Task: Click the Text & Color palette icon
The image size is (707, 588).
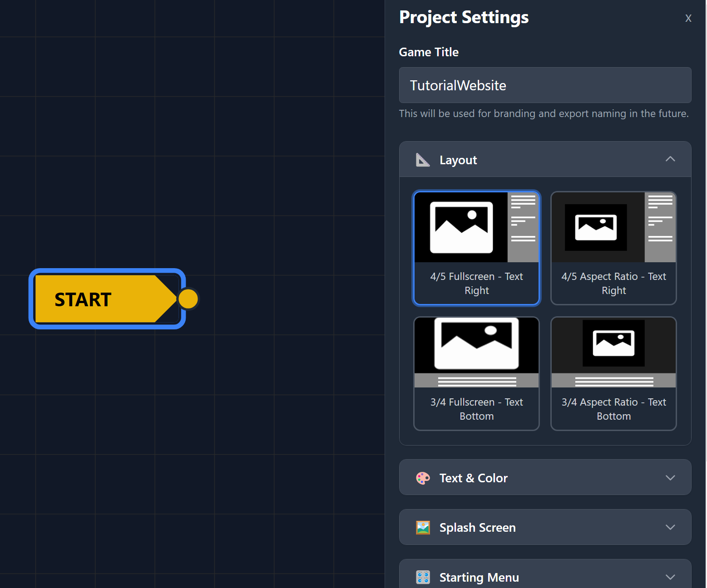Action: pos(423,478)
